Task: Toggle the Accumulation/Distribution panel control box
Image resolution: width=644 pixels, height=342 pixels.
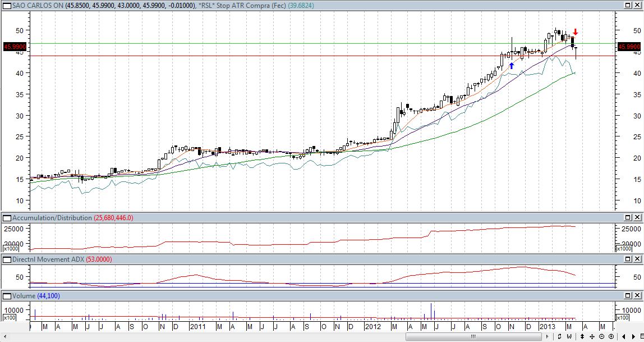Action: click(x=6, y=217)
